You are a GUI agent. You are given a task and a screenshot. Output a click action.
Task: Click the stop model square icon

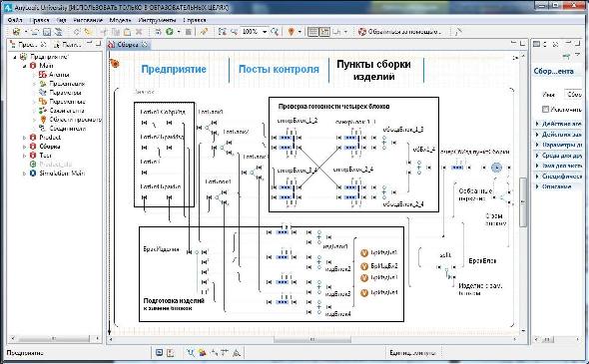point(189,32)
